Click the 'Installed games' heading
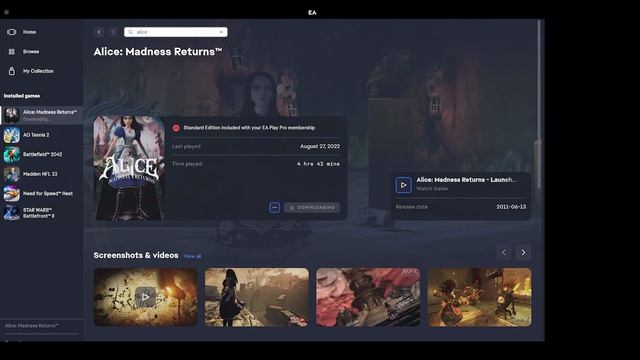 [x=22, y=96]
